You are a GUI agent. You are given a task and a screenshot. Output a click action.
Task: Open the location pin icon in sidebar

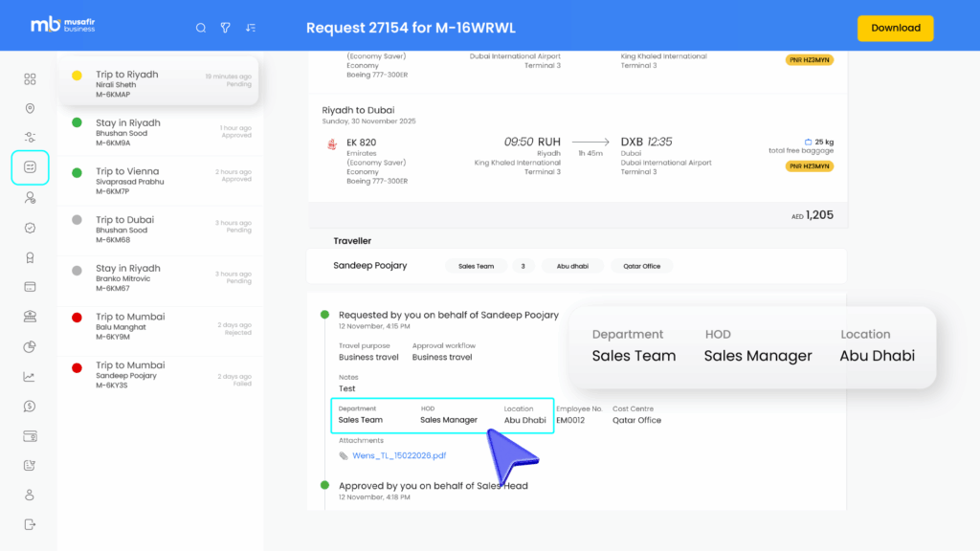click(x=30, y=109)
